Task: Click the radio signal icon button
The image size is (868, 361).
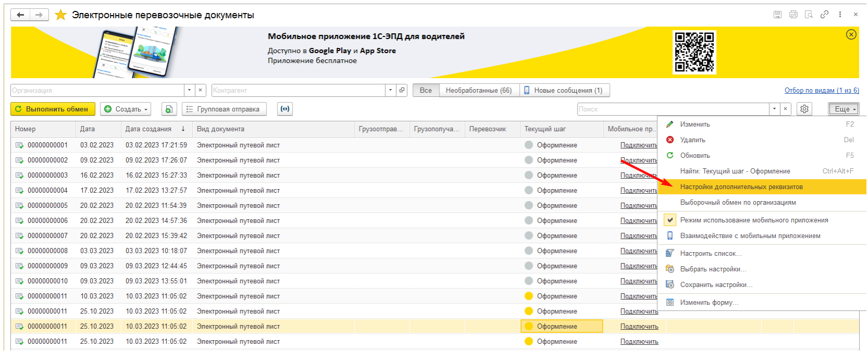Action: pos(285,109)
